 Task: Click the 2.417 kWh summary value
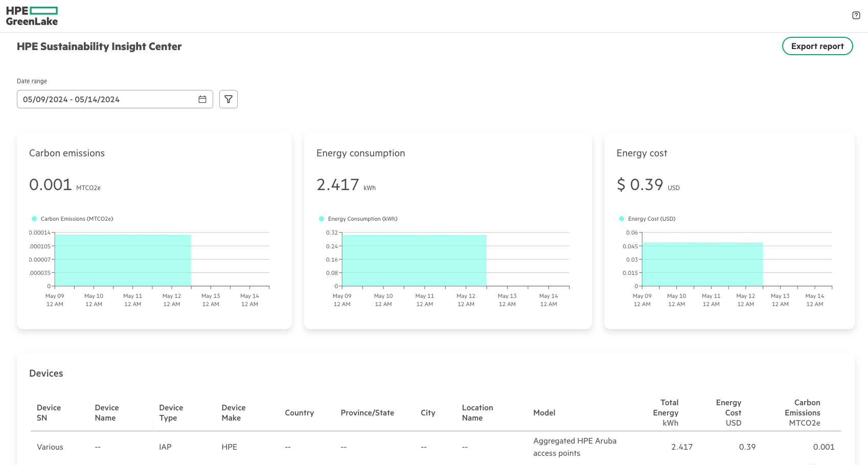click(346, 184)
